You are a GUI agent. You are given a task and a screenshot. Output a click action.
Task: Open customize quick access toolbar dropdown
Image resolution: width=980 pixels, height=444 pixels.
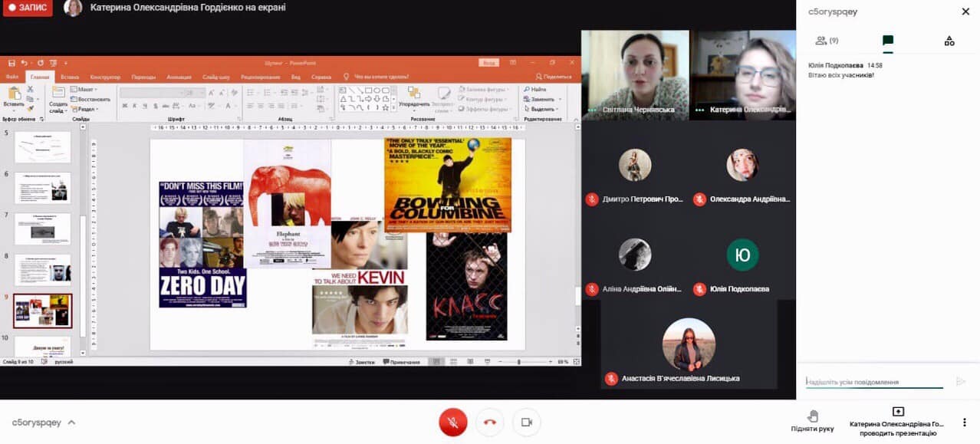pyautogui.click(x=66, y=63)
